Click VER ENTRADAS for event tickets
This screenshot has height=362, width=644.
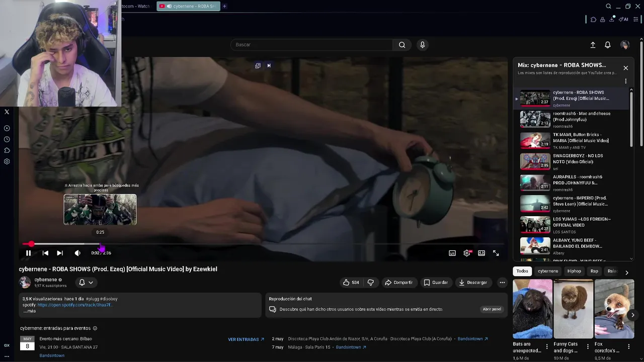tap(246, 339)
